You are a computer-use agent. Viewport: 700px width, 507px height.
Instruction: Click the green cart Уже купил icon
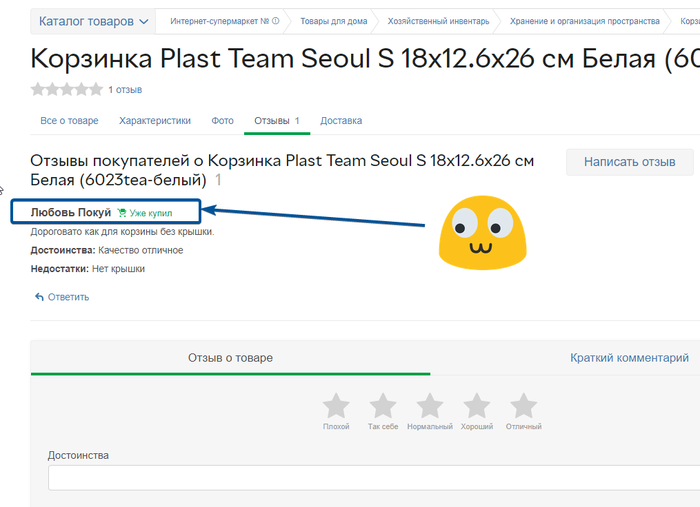coord(122,213)
